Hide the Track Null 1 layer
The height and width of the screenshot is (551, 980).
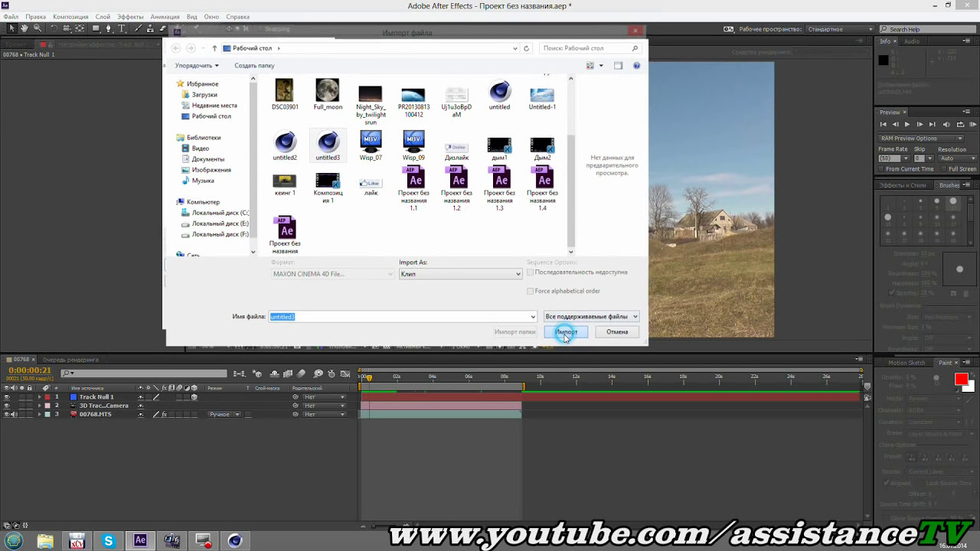coord(7,397)
